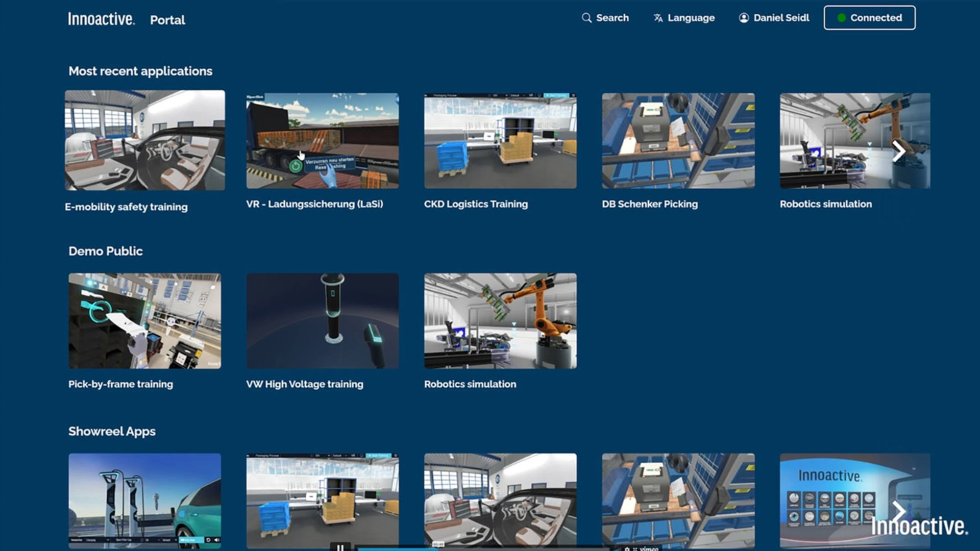Open the label printer thumbnail in Showreel Apps
This screenshot has height=551, width=980.
[x=678, y=501]
